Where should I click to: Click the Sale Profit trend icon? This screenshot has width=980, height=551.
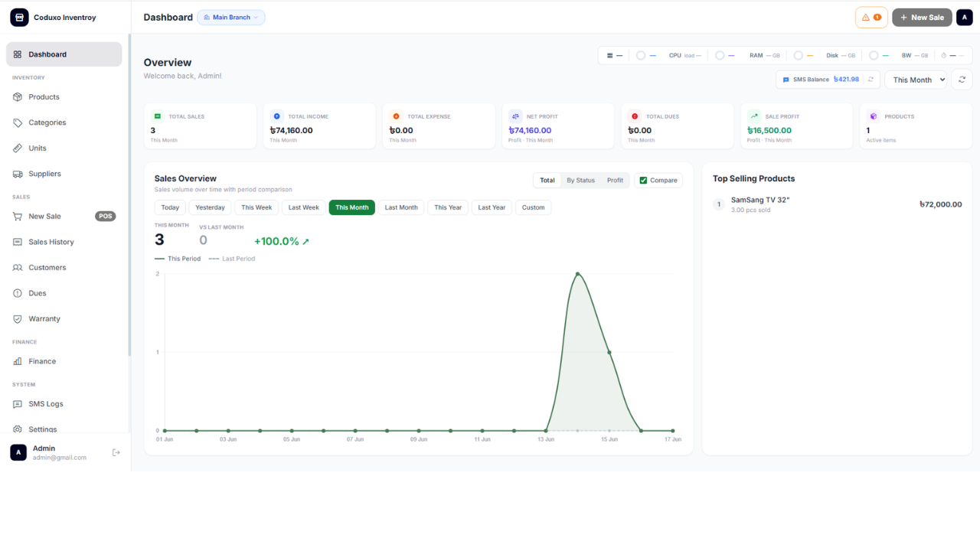pos(754,116)
